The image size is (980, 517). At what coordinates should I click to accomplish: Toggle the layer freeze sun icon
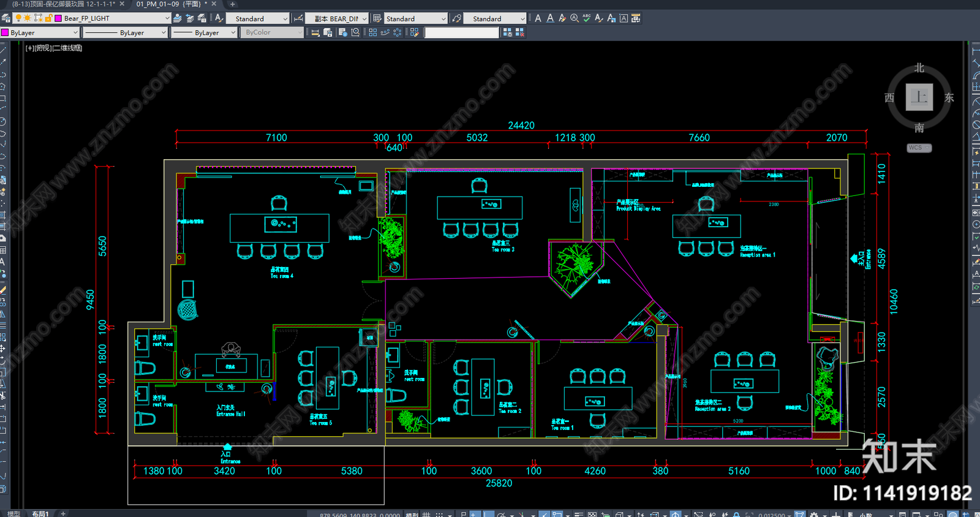coord(28,18)
